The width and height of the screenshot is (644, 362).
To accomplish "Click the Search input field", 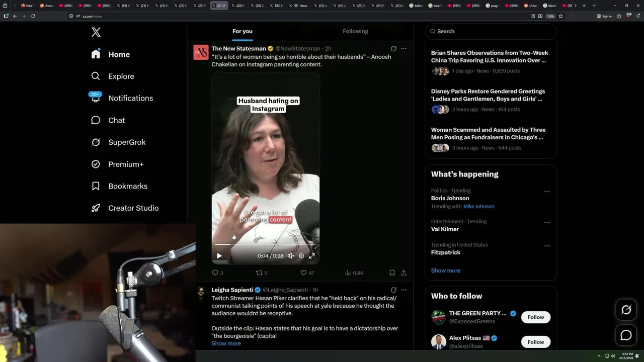I will (x=491, y=31).
